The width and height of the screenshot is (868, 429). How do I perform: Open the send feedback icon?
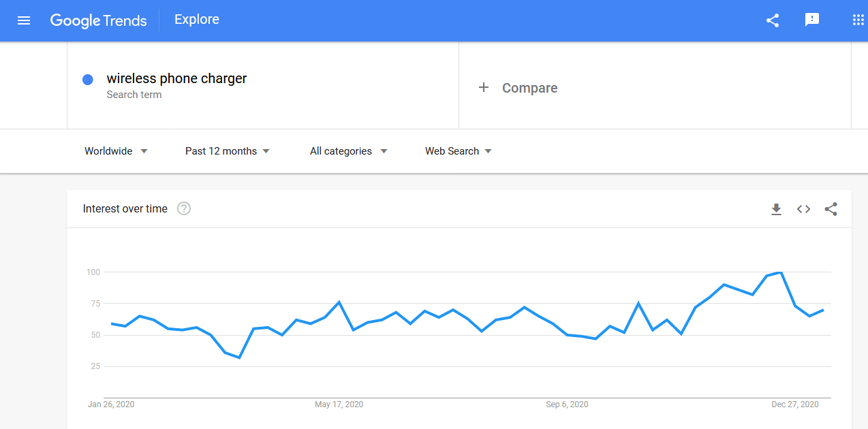pos(812,20)
